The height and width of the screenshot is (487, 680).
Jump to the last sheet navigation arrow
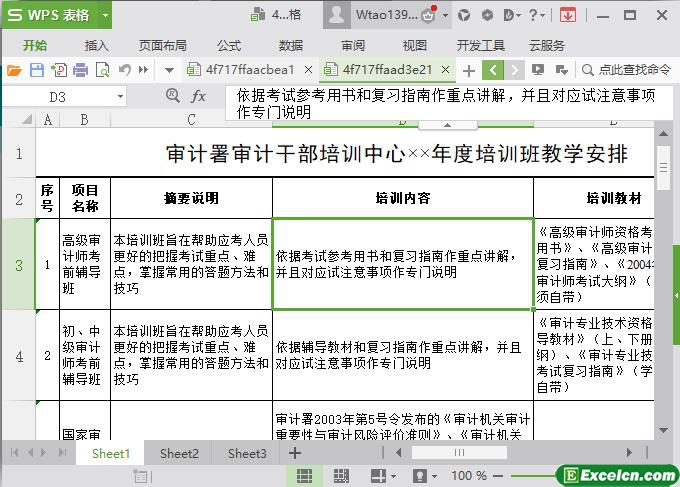(62, 453)
